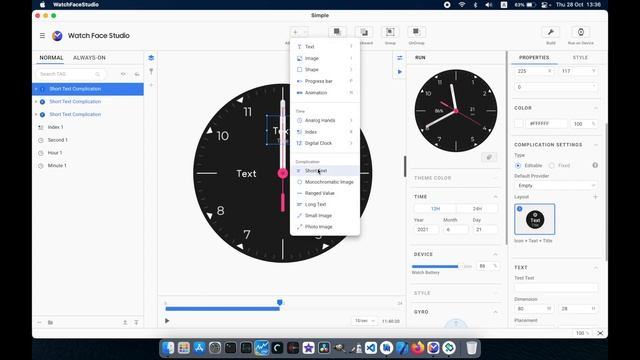Open the hamburger menu beside the logo
640x360 pixels.
42,36
